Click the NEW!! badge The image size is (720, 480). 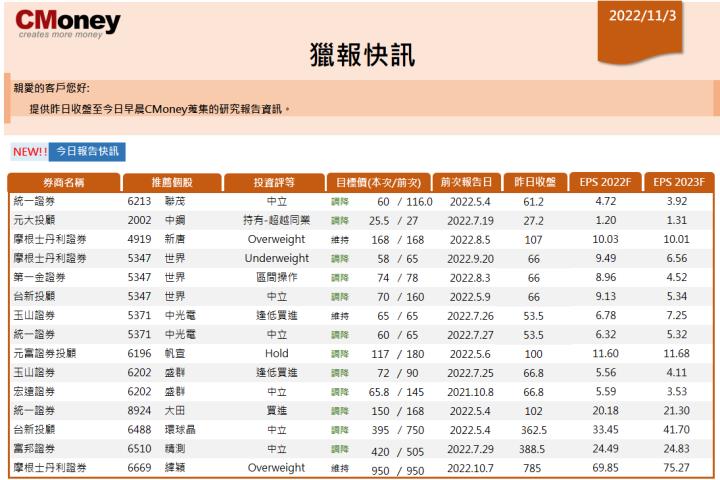click(30, 152)
